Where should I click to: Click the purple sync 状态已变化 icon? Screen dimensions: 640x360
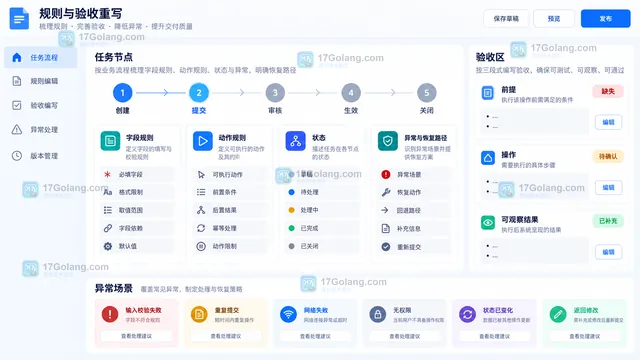tap(468, 314)
